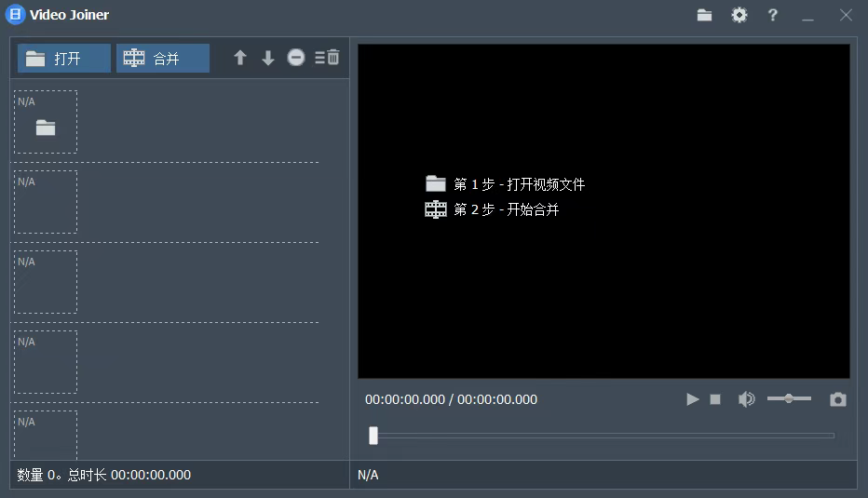Image resolution: width=868 pixels, height=498 pixels.
Task: Click the Video Joiner app logo
Action: point(16,14)
